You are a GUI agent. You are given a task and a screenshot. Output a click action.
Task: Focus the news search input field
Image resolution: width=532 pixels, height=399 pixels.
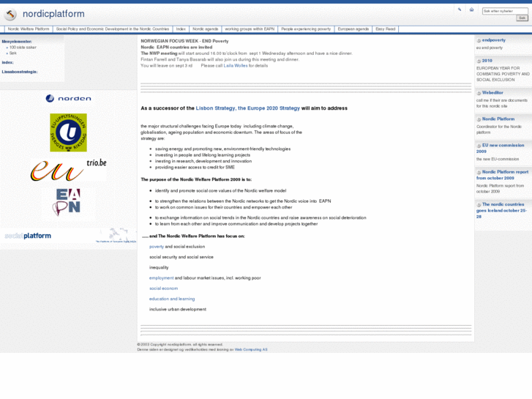pos(505,11)
